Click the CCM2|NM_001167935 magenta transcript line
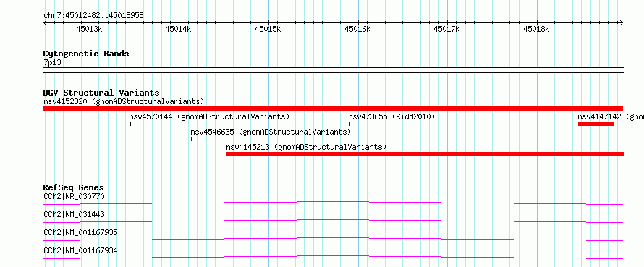The image size is (644, 267). tap(333, 239)
